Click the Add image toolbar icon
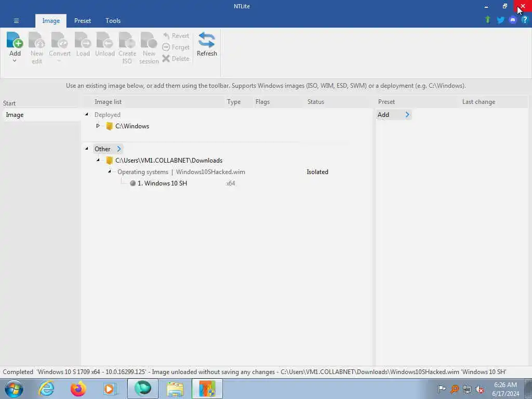The height and width of the screenshot is (399, 532). click(15, 40)
